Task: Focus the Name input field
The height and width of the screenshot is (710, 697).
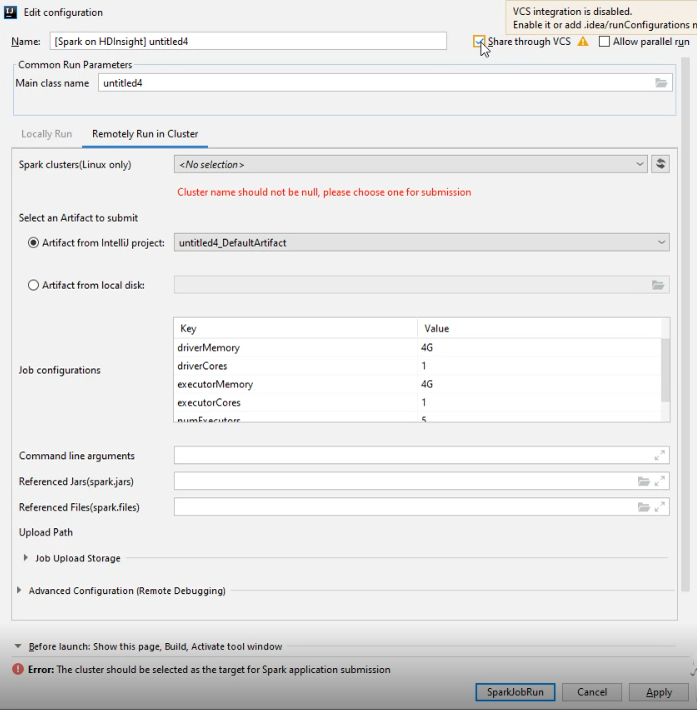Action: coord(248,41)
